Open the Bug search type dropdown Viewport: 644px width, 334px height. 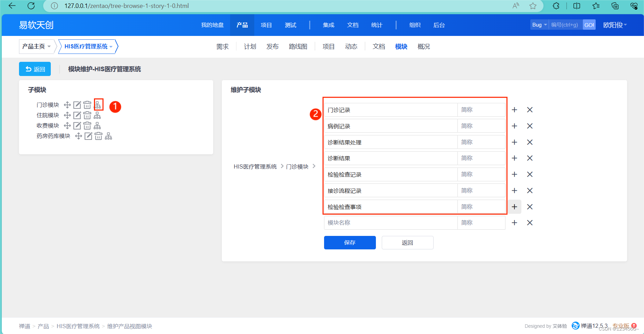point(539,25)
